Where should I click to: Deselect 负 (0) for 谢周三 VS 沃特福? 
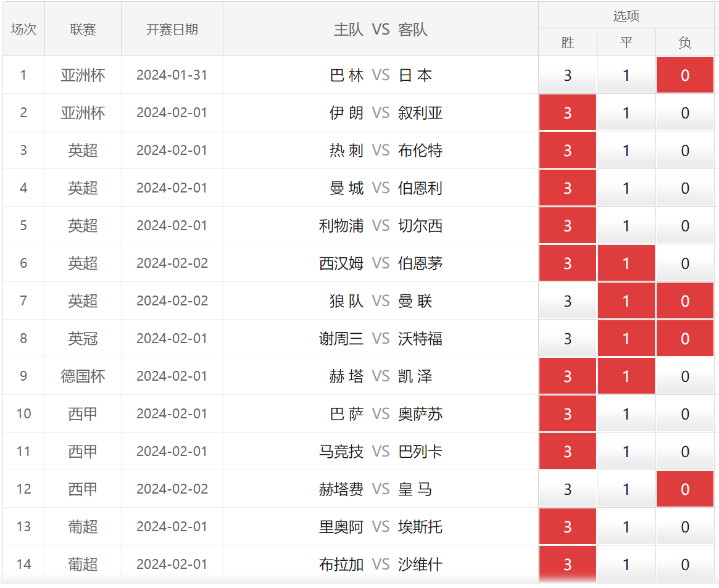click(x=685, y=338)
